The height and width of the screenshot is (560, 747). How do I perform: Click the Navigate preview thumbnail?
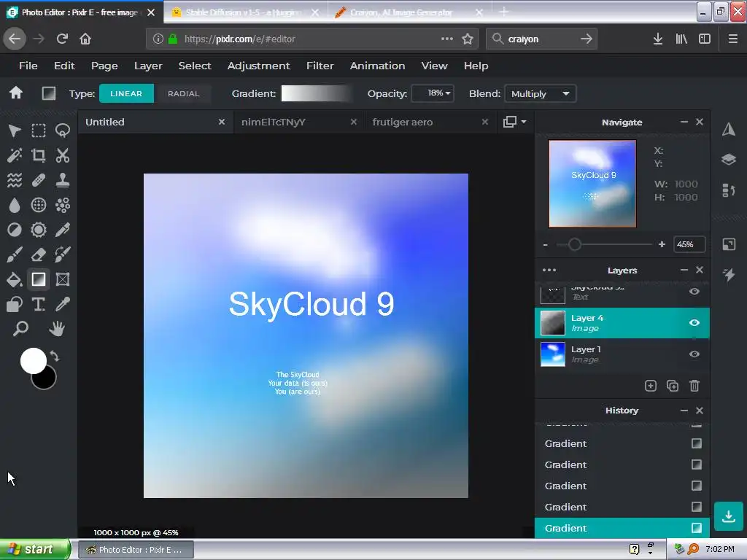pyautogui.click(x=592, y=183)
